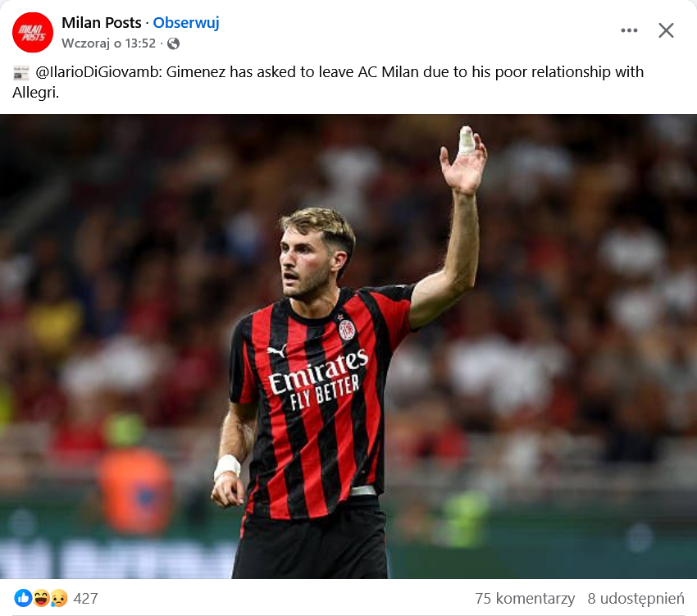Viewport: 697px width, 616px height.
Task: Click the AC Milan crest on the jersey
Action: 347,330
